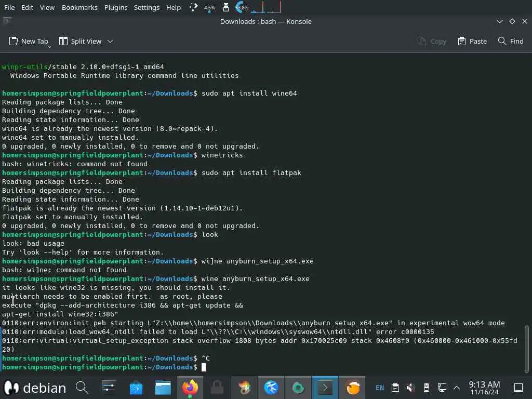
Task: Switch to Firefox in the taskbar
Action: [190, 388]
